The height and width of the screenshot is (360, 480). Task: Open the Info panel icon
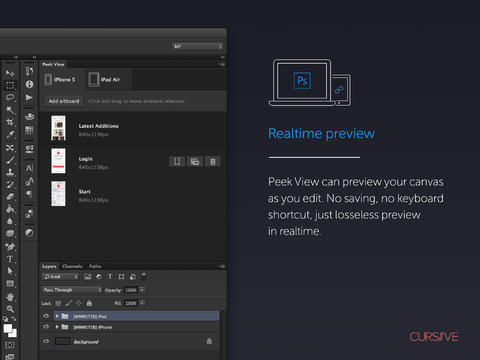[29, 84]
